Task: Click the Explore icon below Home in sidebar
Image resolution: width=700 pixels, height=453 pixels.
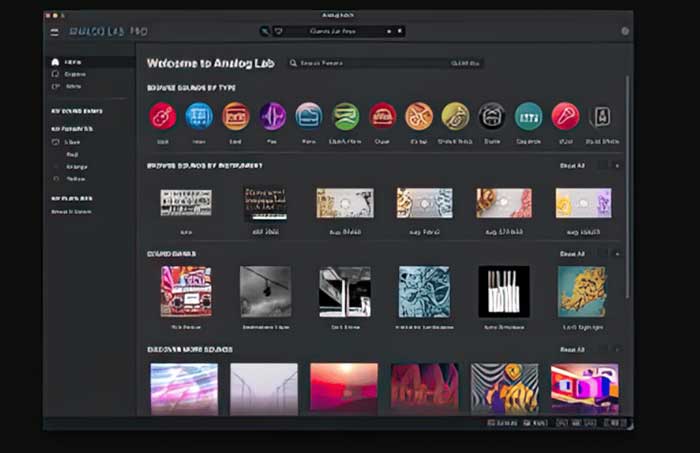Action: 55,74
